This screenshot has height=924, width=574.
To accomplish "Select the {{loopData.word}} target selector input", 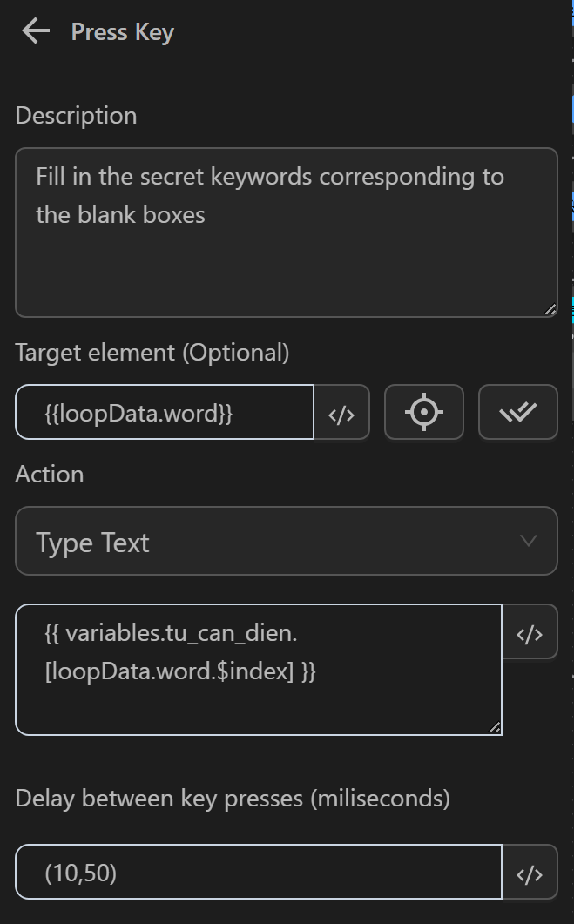I will point(164,411).
